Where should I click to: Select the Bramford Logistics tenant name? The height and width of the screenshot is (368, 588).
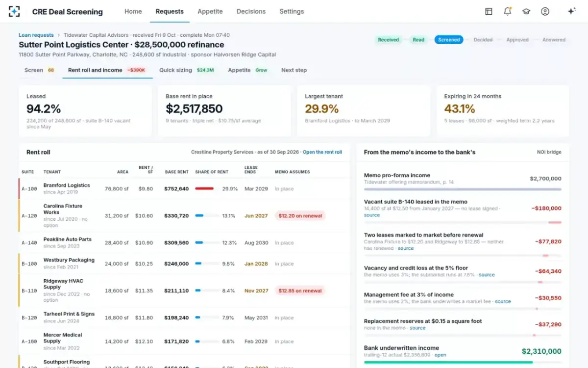[67, 185]
